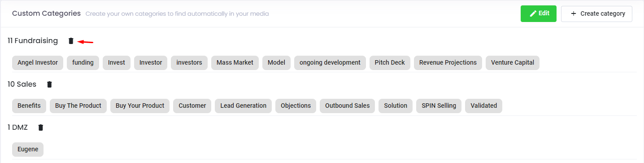Viewport: 644px width, 163px height.
Task: Delete the DMZ category with trash icon
Action: (x=41, y=128)
